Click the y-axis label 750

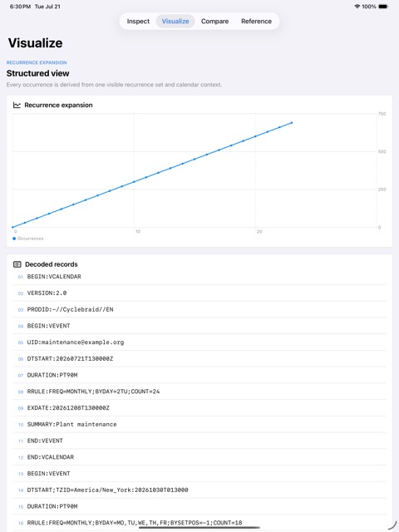382,114
